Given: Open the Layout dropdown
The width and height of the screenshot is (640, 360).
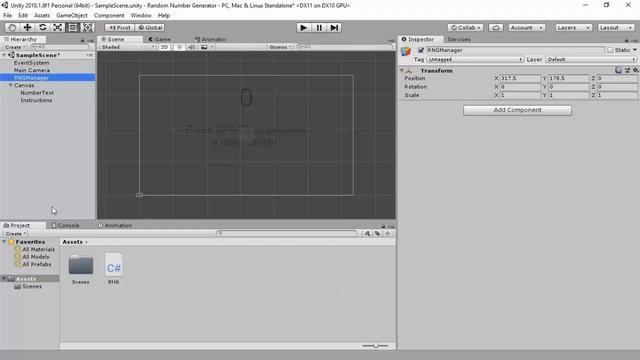Looking at the screenshot, I should [x=616, y=27].
